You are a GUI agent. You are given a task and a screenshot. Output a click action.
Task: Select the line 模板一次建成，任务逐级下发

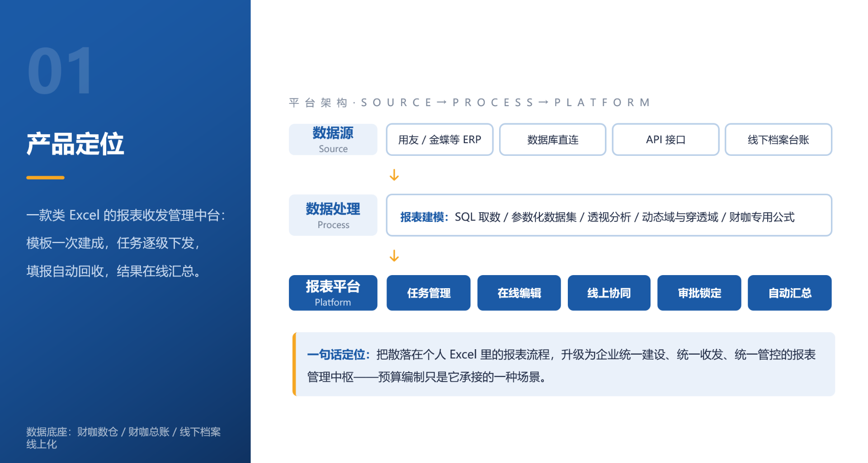113,243
